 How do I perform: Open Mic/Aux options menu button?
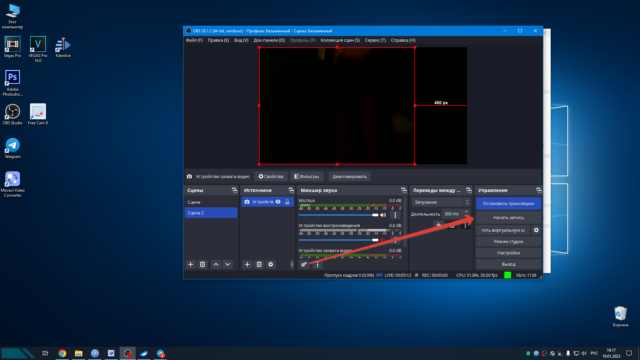click(x=395, y=215)
